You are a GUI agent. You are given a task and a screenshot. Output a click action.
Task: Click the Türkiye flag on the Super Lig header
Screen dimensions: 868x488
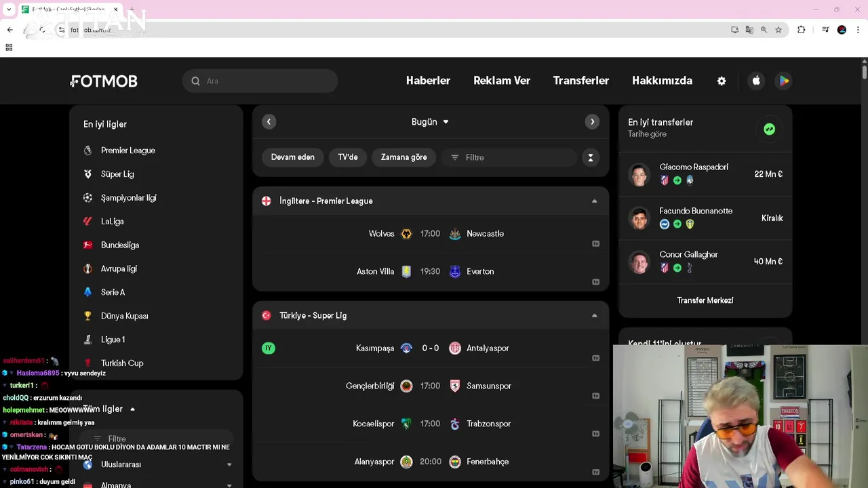(267, 316)
